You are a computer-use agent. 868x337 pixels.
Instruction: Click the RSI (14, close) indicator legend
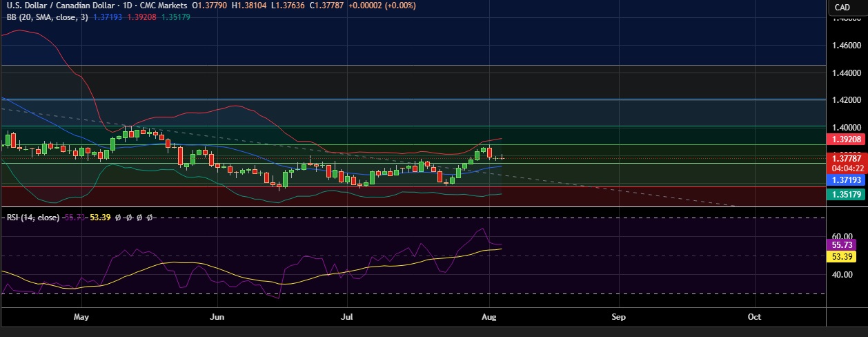(32, 217)
